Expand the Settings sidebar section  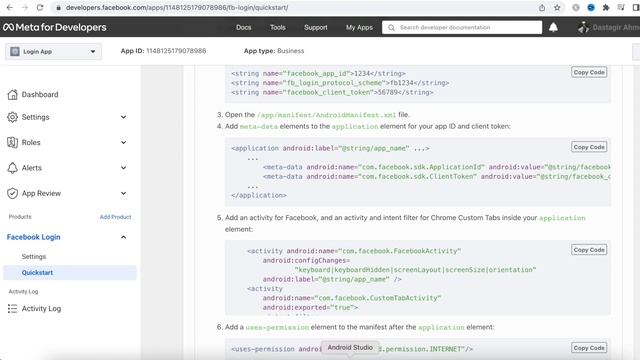pyautogui.click(x=123, y=117)
